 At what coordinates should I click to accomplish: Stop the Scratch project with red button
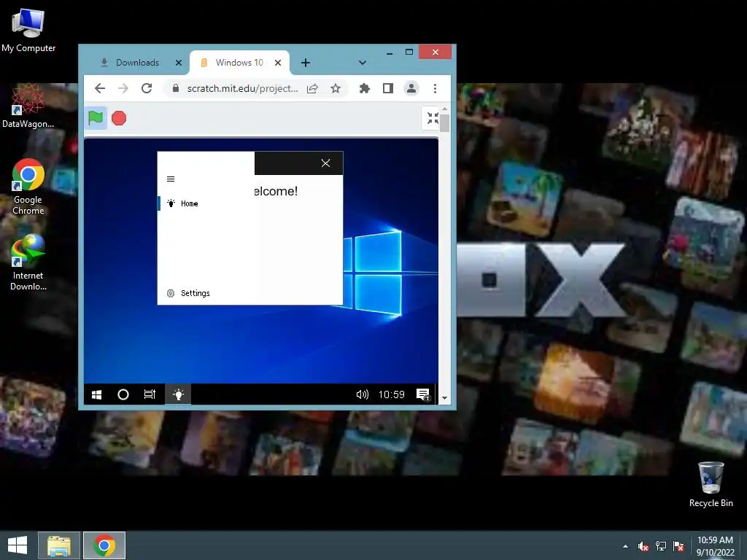click(x=119, y=118)
